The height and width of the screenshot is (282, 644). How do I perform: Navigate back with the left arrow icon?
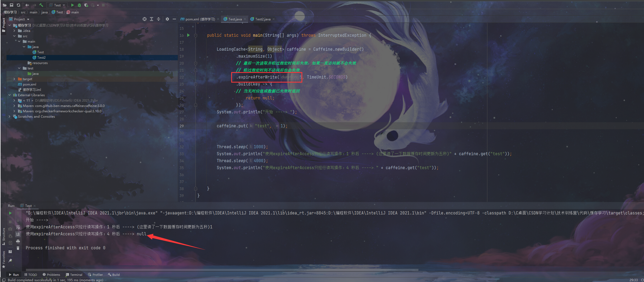coord(27,5)
